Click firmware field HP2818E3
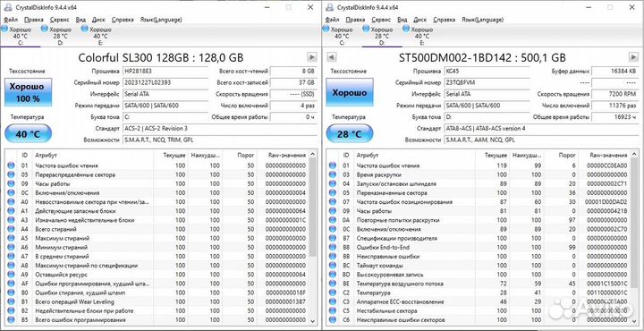 (x=165, y=71)
